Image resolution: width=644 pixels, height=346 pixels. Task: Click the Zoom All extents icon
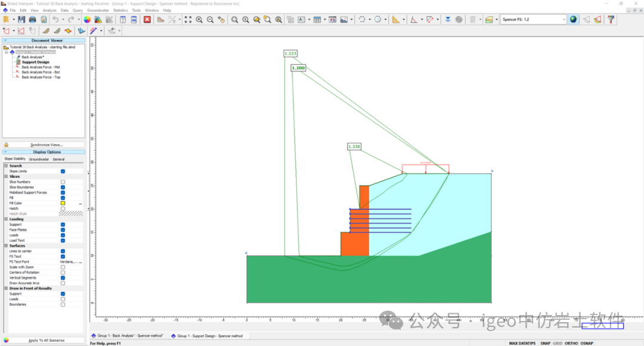point(188,20)
